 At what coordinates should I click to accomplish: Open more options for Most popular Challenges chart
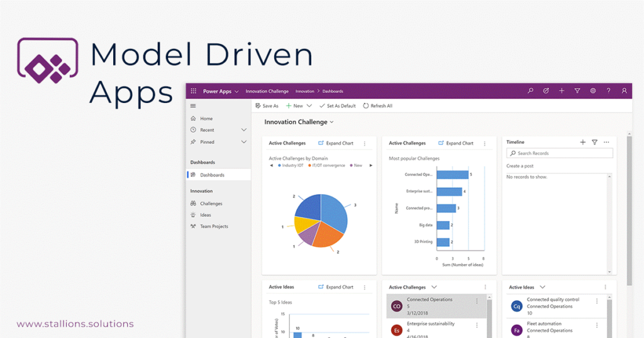[x=485, y=144]
